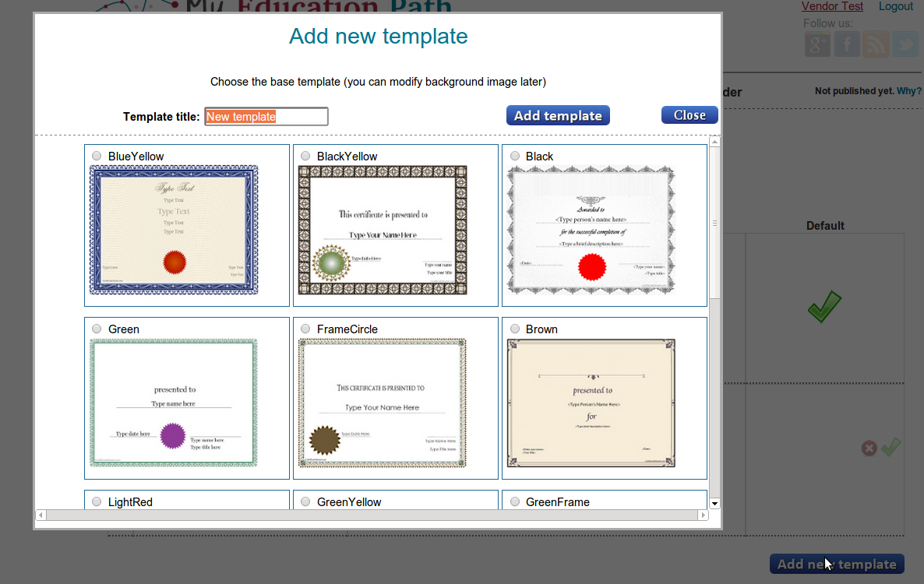Choose the BlackYellow radio option
The width and height of the screenshot is (924, 584).
click(305, 156)
